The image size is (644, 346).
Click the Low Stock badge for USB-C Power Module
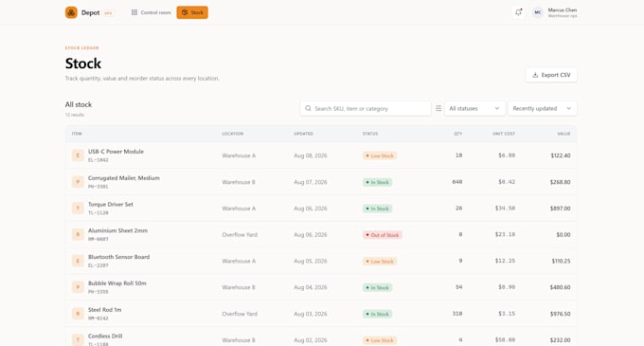pos(380,155)
